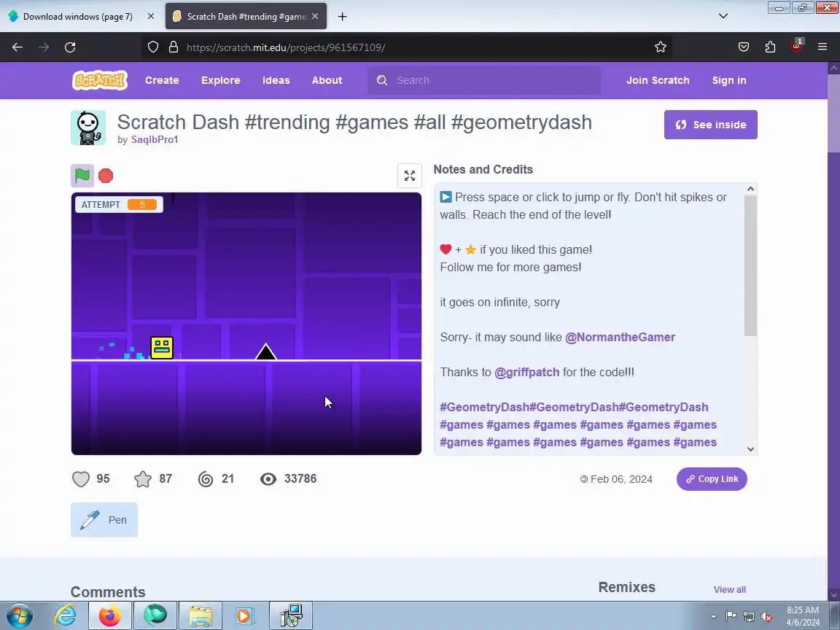Open SaqibPro1's profile avatar
This screenshot has width=840, height=630.
pyautogui.click(x=88, y=128)
